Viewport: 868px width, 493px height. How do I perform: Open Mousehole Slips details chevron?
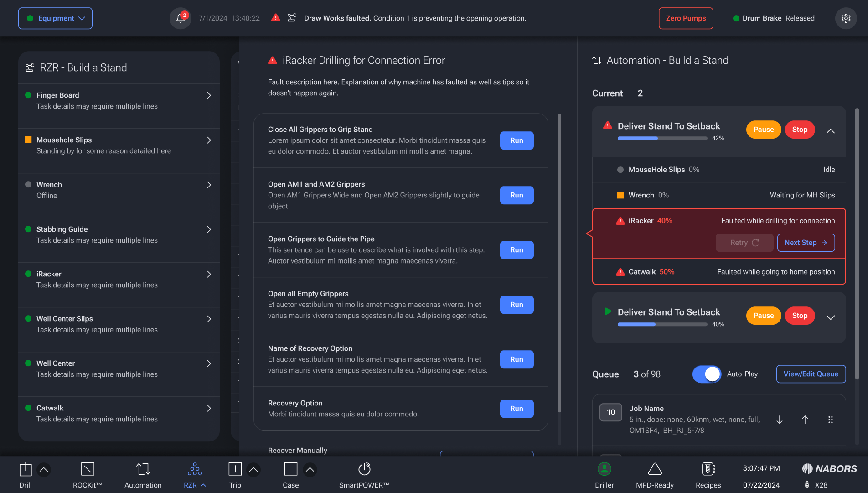(x=209, y=140)
